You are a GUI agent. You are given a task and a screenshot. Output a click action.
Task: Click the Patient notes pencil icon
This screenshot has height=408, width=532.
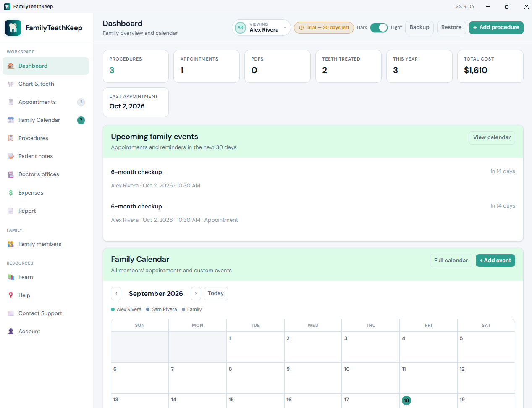coord(11,156)
